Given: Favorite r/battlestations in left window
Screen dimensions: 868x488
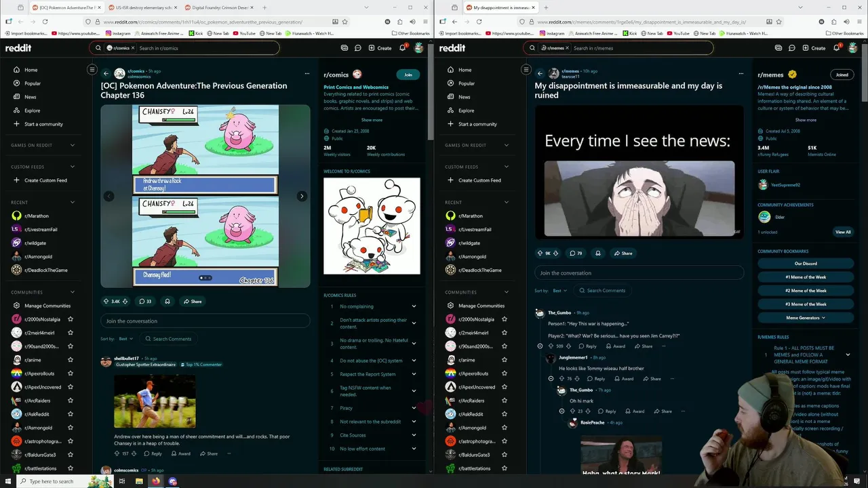Looking at the screenshot, I should pyautogui.click(x=71, y=468).
